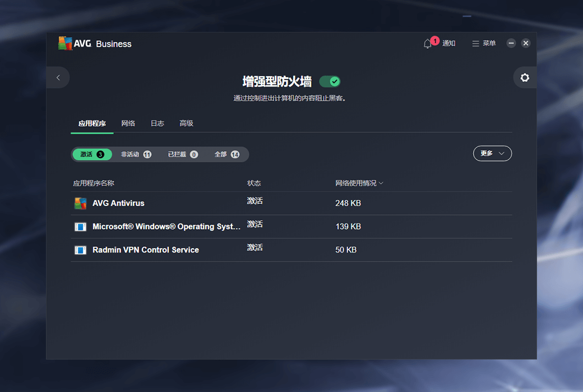Go back using the left arrow

[58, 78]
